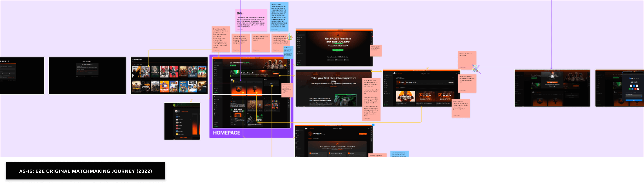Select the game selection grid screenshot
The width and height of the screenshot is (644, 184).
pos(169,76)
